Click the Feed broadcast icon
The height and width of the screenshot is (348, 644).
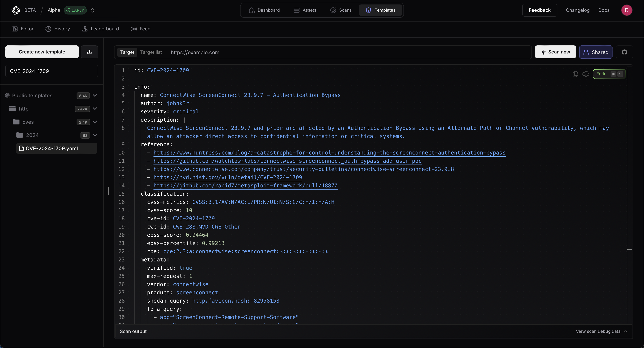134,29
